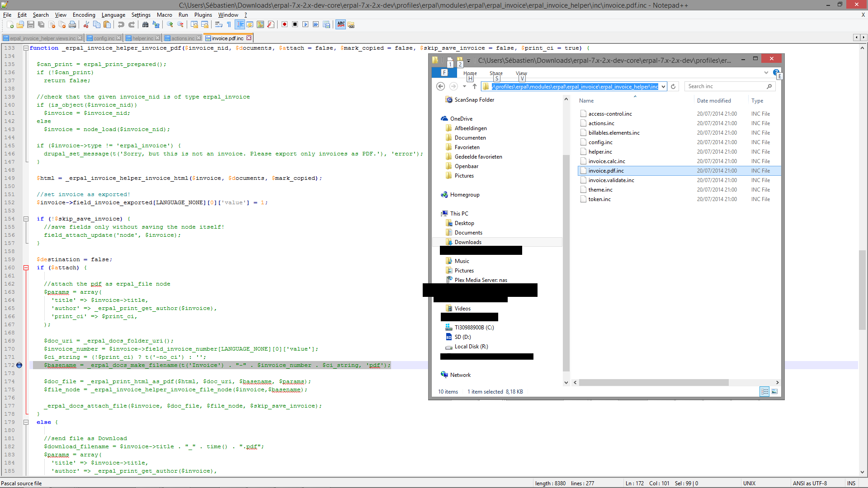This screenshot has width=868, height=488.
Task: Open the Function List panel icon
Action: click(270, 24)
